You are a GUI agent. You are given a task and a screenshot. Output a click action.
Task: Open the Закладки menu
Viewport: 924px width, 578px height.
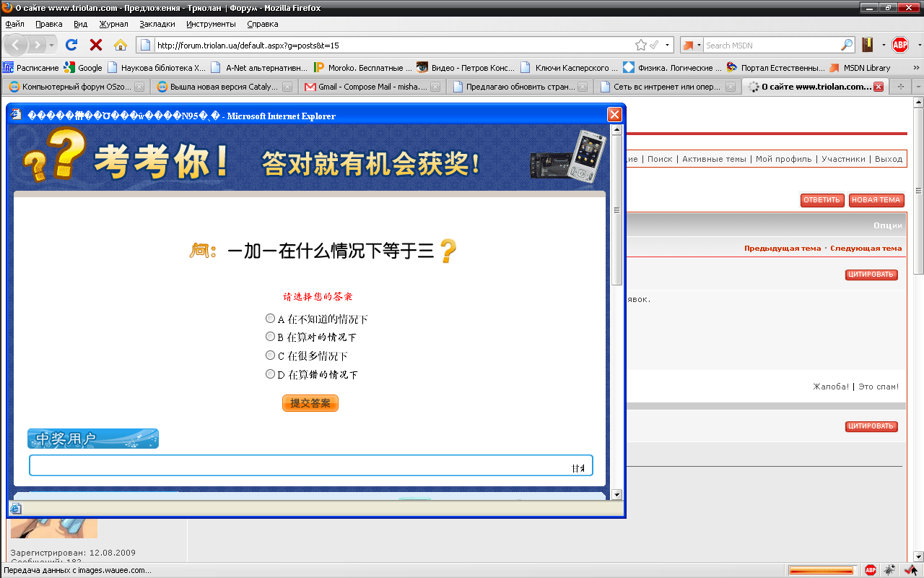tap(157, 24)
